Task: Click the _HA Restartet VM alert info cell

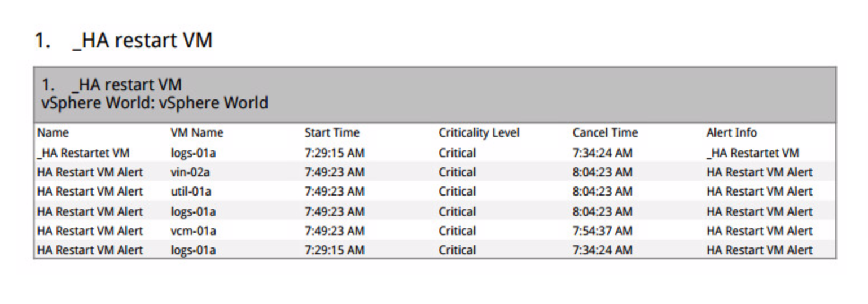Action: pos(752,153)
